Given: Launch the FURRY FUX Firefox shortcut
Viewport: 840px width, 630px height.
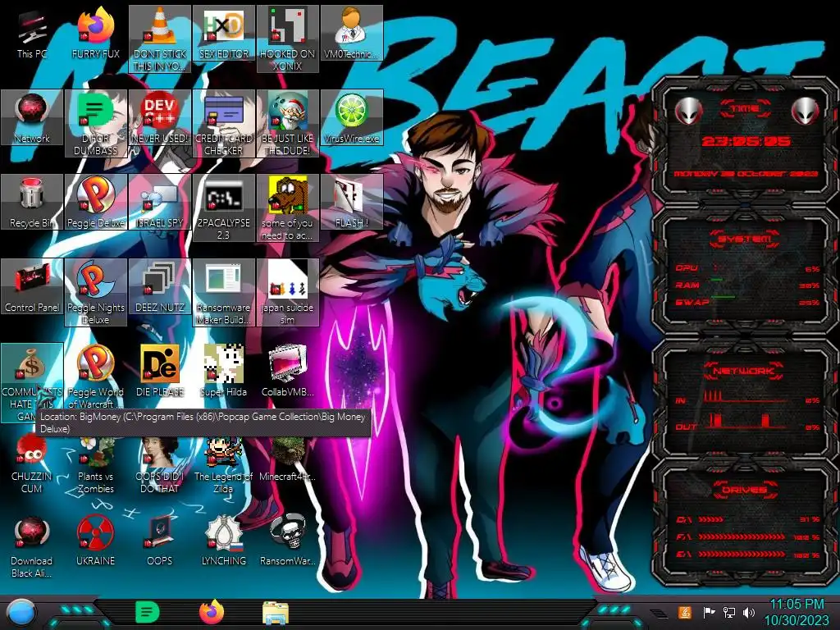Looking at the screenshot, I should [x=96, y=33].
